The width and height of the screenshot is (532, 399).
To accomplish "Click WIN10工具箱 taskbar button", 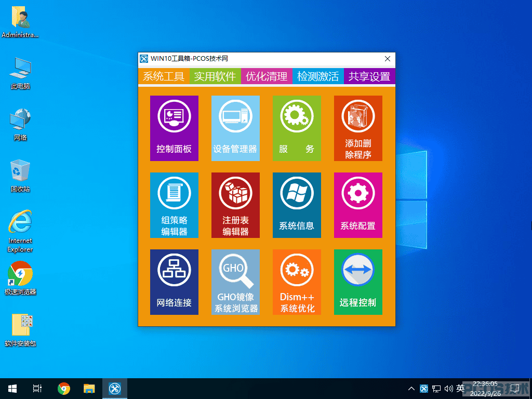I will coord(115,389).
